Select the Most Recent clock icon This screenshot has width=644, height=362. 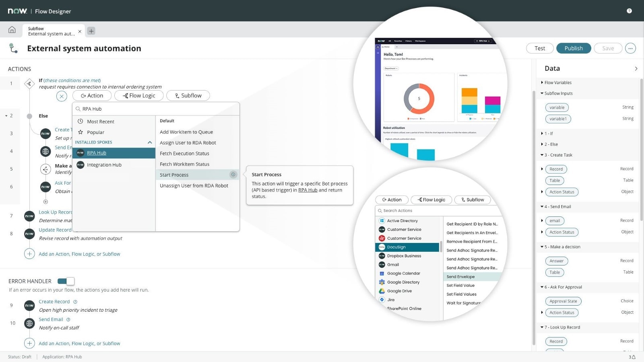80,121
